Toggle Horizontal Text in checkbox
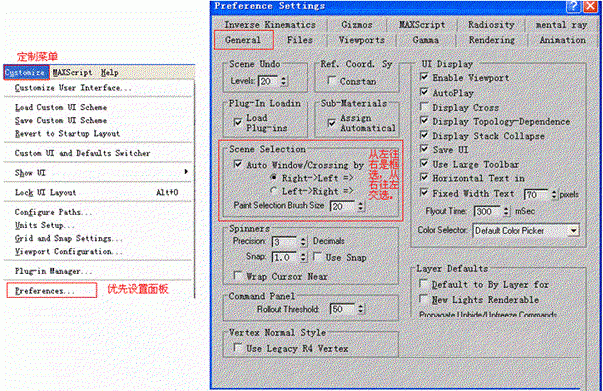Viewport: 603px width, 391px height. click(x=424, y=178)
